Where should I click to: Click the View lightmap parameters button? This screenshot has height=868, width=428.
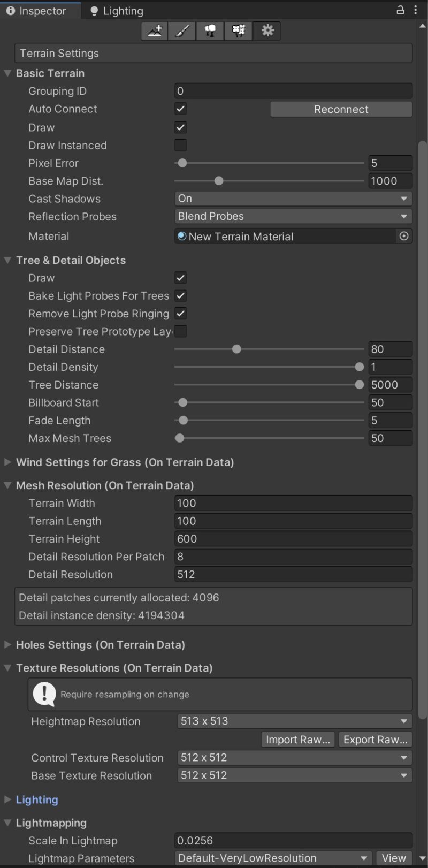tap(394, 858)
